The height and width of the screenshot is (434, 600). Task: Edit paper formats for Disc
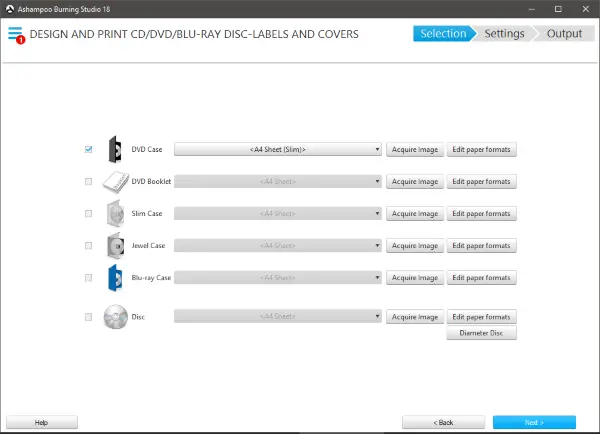pyautogui.click(x=481, y=317)
